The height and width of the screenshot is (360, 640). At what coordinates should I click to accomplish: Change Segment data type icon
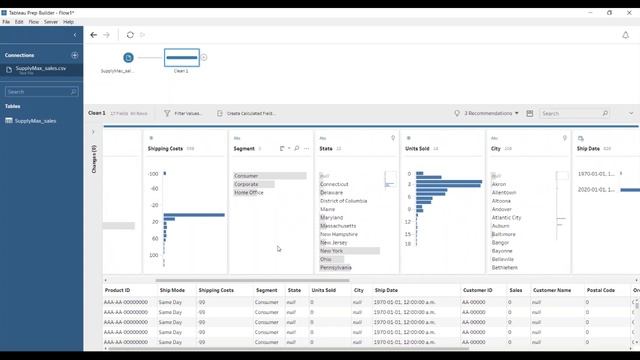click(x=237, y=138)
